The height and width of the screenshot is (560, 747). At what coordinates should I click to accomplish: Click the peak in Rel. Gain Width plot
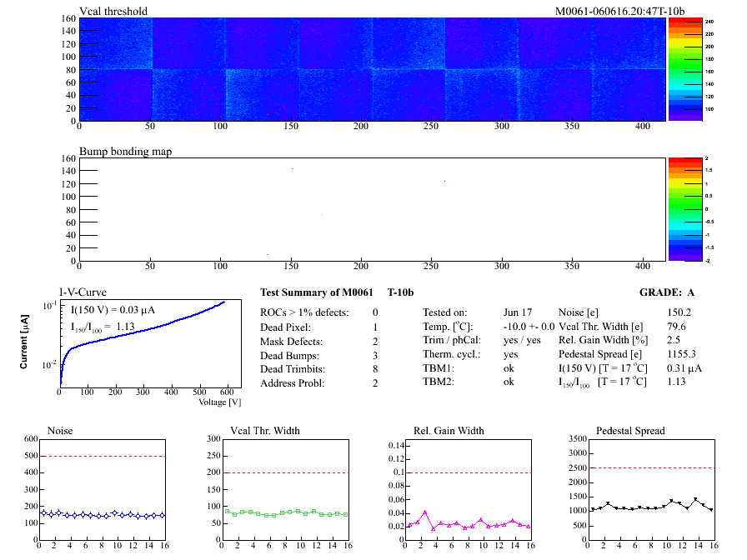pyautogui.click(x=424, y=512)
